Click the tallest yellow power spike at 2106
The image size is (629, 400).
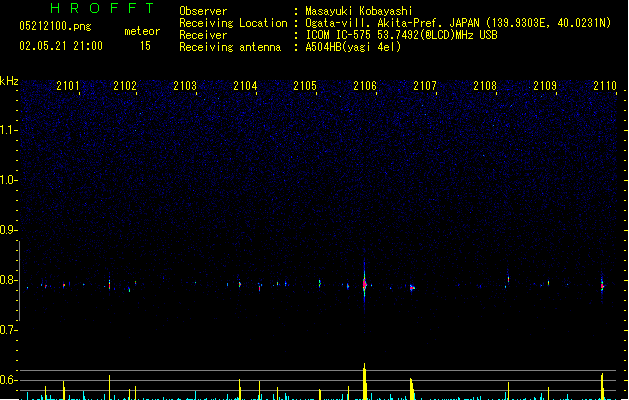coord(365,381)
